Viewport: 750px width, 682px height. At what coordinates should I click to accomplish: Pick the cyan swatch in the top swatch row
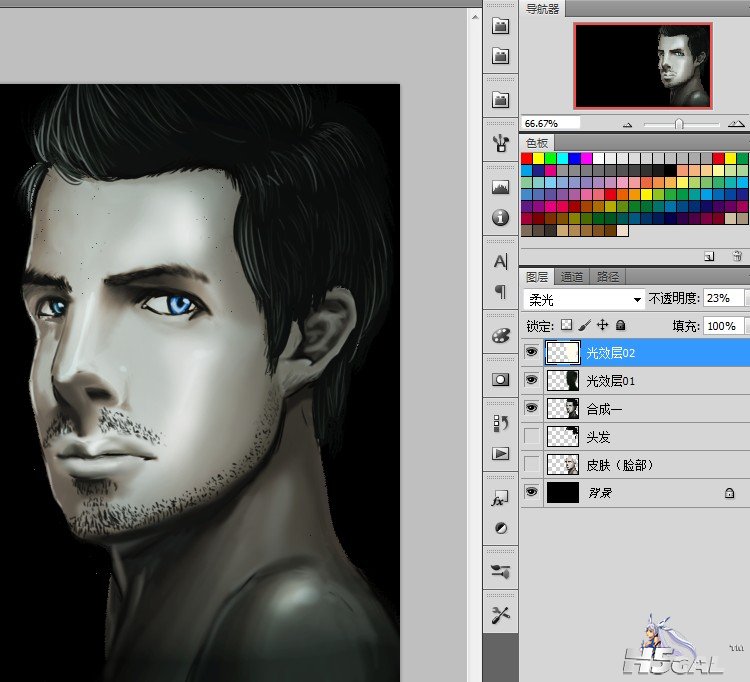click(562, 158)
